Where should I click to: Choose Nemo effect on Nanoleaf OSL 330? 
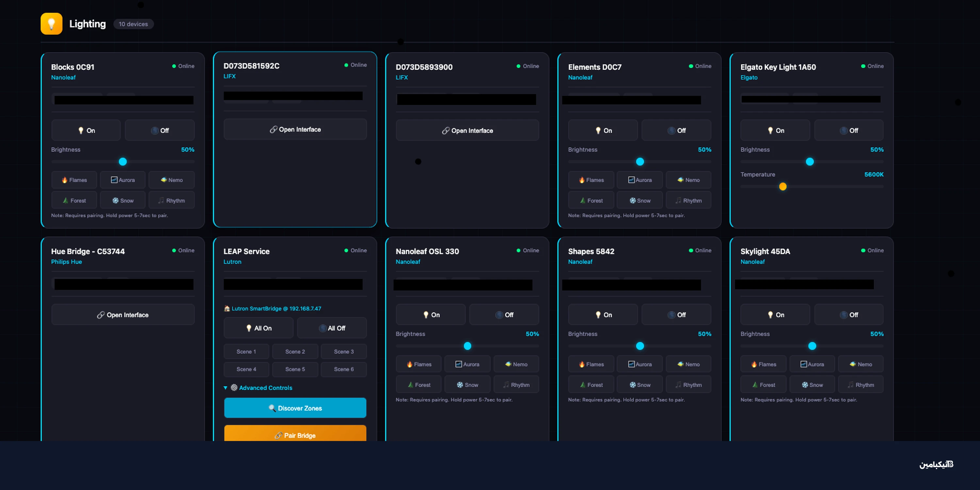pos(516,364)
